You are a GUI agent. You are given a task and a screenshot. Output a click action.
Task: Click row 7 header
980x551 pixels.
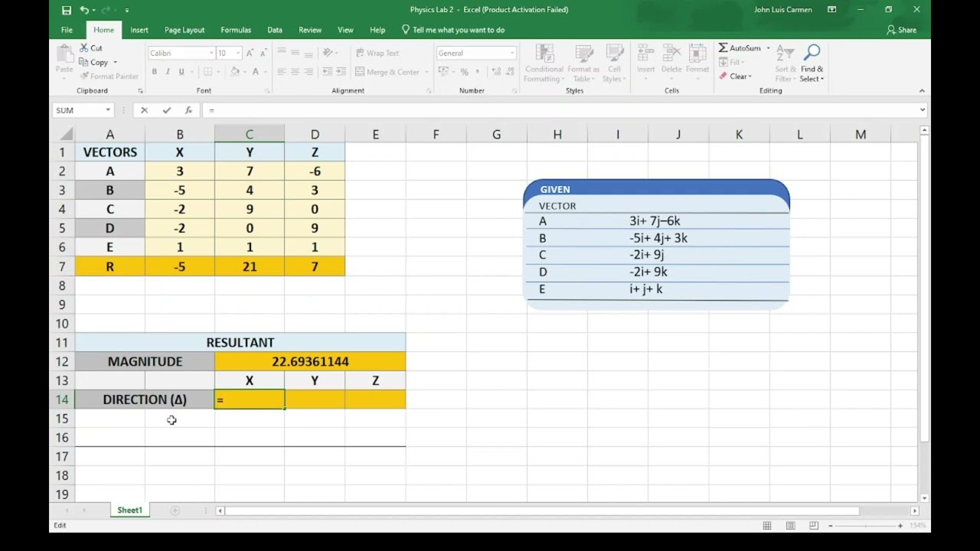coord(62,266)
